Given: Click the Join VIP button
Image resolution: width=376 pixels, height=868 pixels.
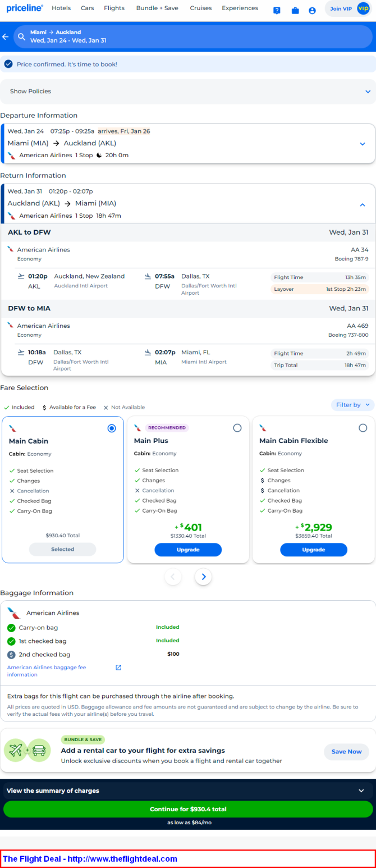Looking at the screenshot, I should [x=349, y=8].
